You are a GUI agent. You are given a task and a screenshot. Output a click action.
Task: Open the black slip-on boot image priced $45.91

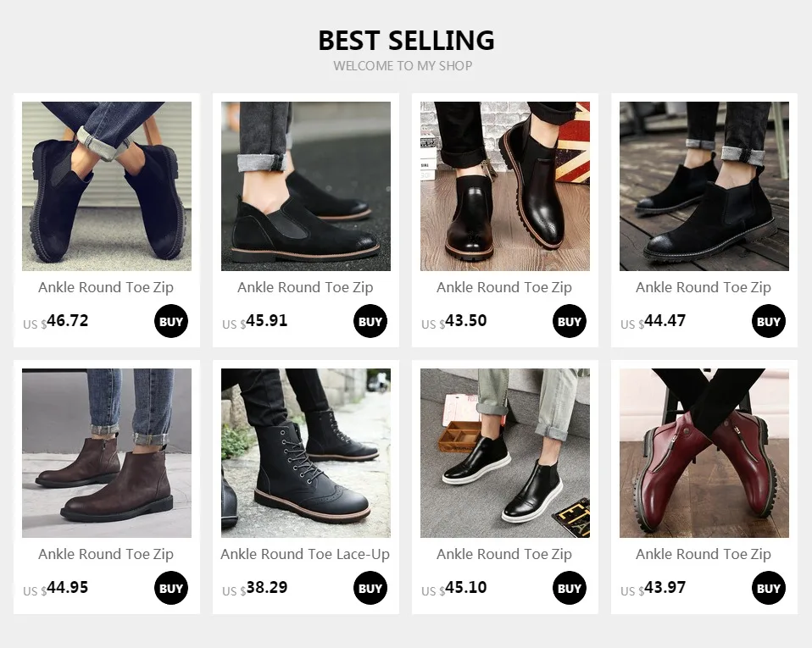tap(306, 186)
